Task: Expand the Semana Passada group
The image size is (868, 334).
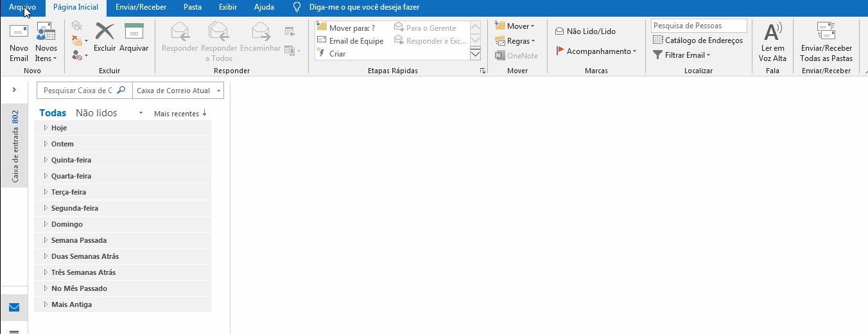Action: (123, 240)
